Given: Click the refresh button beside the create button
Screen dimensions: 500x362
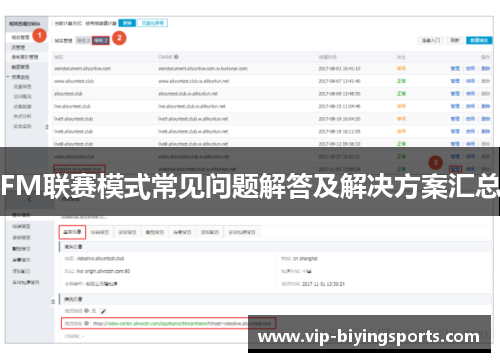Looking at the screenshot, I should 455,40.
